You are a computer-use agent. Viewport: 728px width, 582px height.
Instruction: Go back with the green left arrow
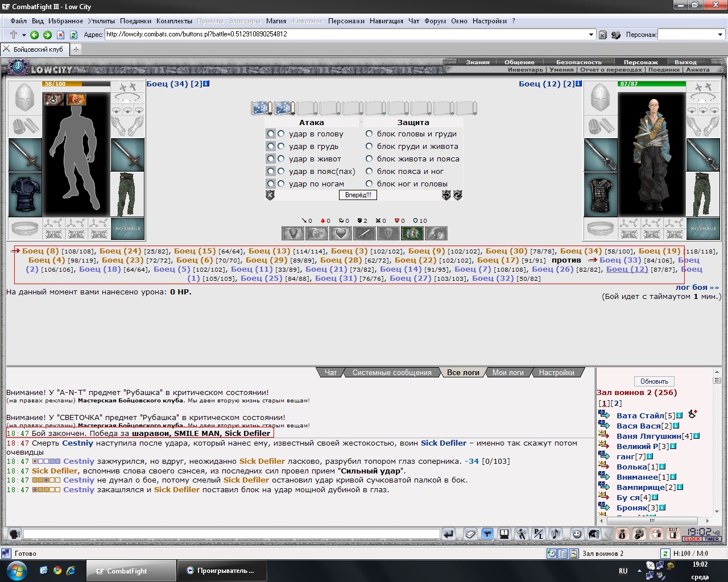(x=35, y=35)
